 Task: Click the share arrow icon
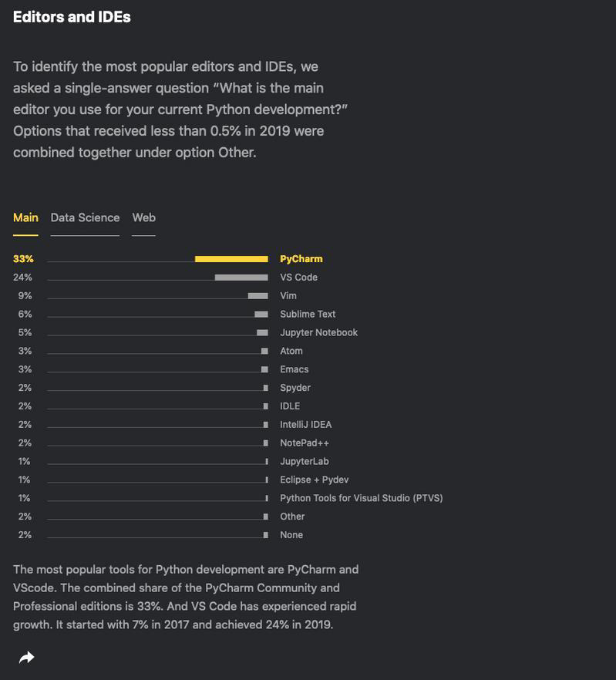click(27, 658)
